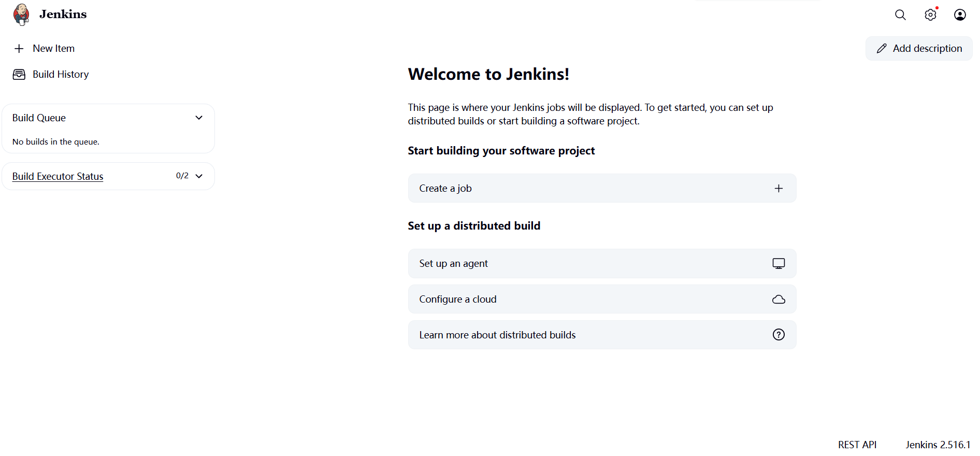
Task: Open the REST API footer link
Action: click(857, 445)
